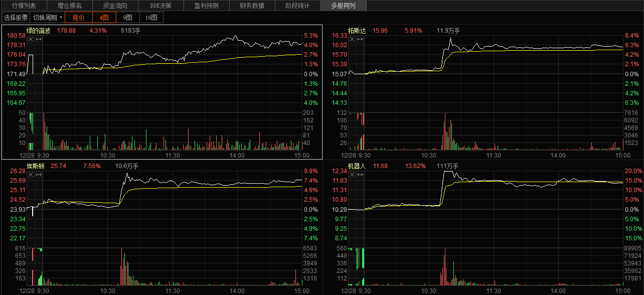The width and height of the screenshot is (644, 295).
Task: Click the stock name 拓斯达
Action: (357, 31)
